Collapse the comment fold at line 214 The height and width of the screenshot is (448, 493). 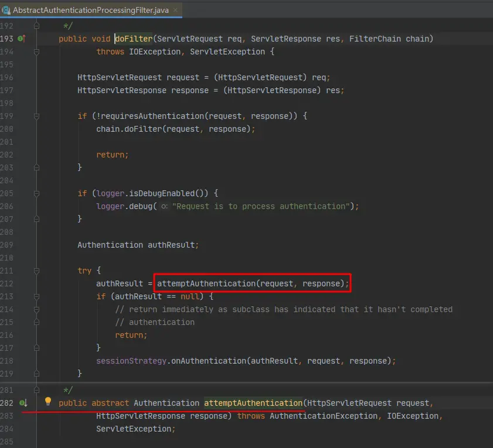[x=36, y=309]
